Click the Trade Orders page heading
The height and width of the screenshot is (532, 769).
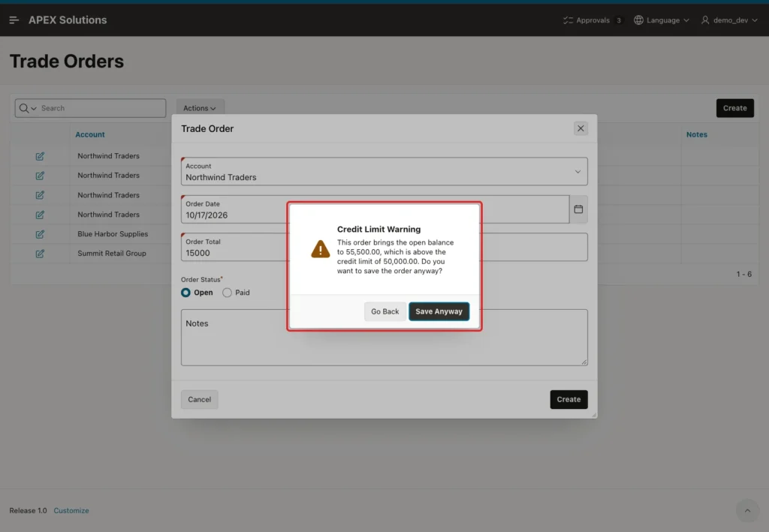67,62
